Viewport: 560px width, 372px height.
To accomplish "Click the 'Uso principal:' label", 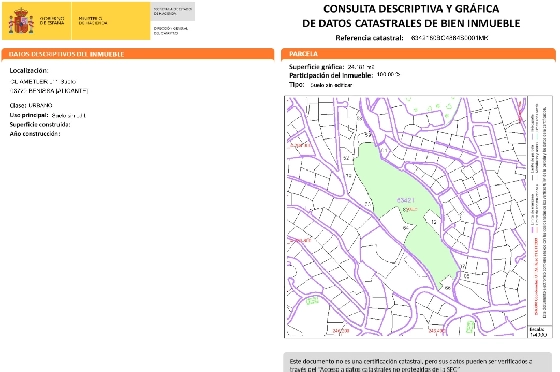I will click(x=29, y=115).
